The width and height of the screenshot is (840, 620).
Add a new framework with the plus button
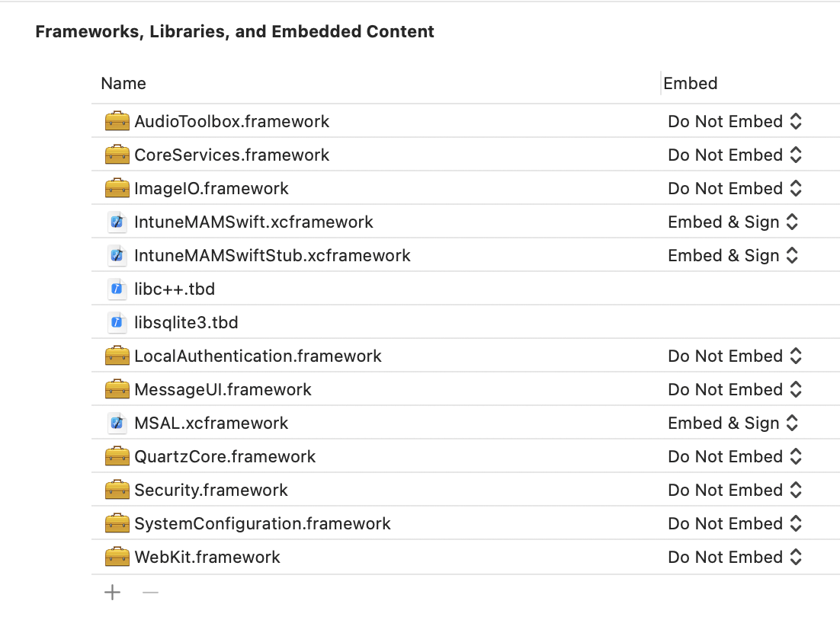(x=112, y=592)
